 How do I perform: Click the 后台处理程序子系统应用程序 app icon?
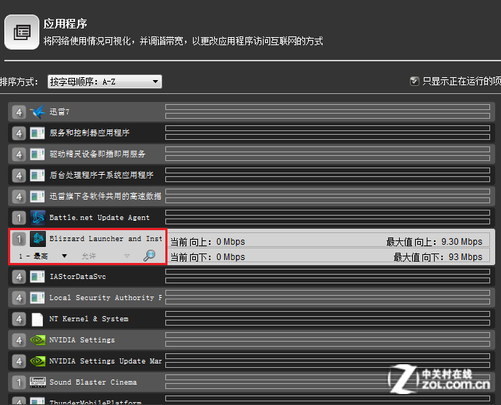[37, 175]
